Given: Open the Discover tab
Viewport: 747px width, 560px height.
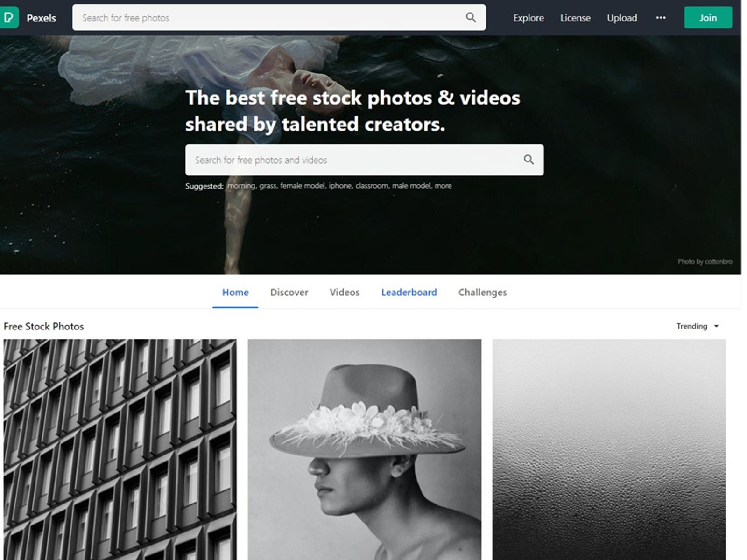Looking at the screenshot, I should point(289,293).
